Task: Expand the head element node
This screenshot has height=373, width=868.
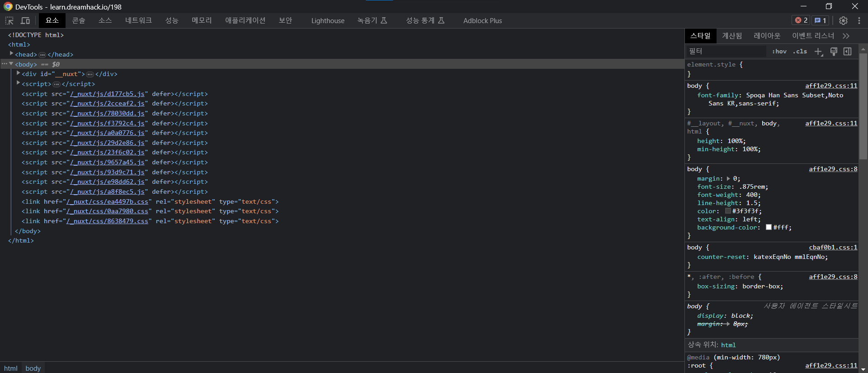Action: [11, 53]
